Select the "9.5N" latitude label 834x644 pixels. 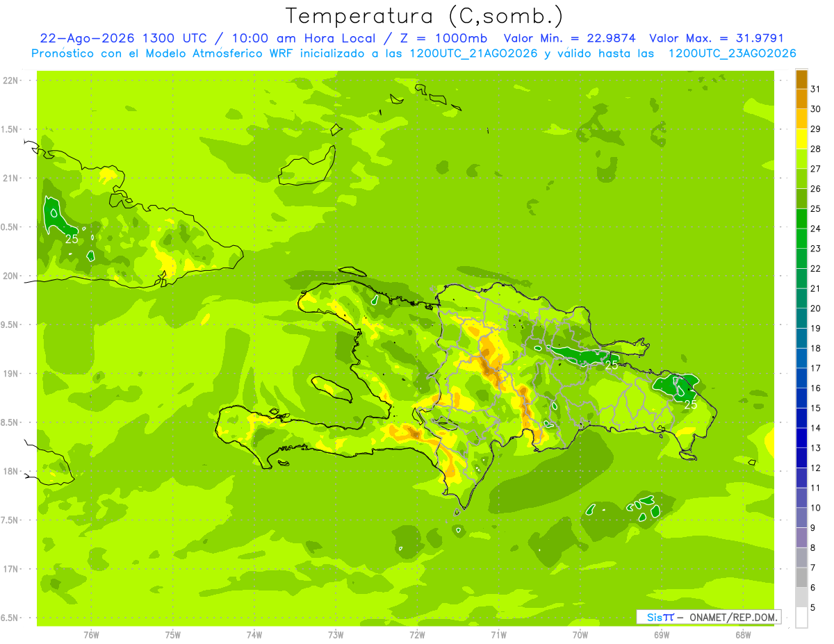tap(10, 324)
